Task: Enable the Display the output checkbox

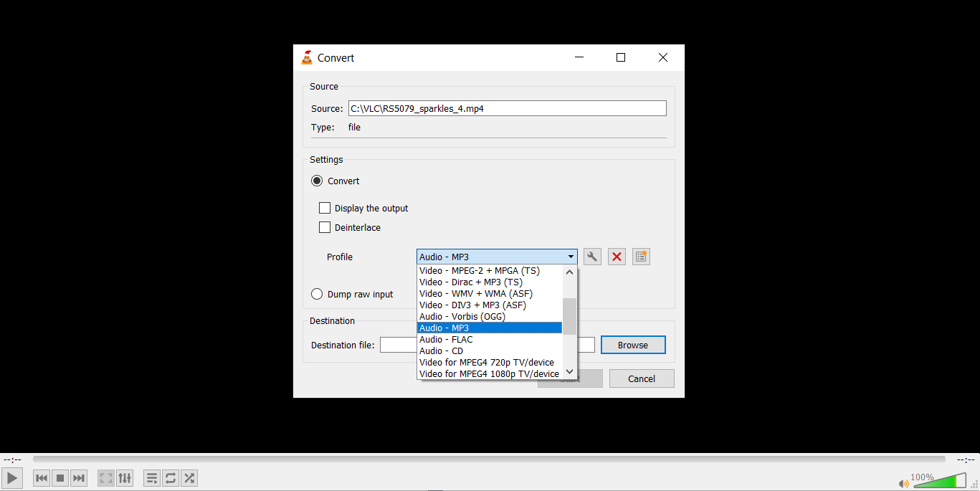Action: pyautogui.click(x=325, y=209)
